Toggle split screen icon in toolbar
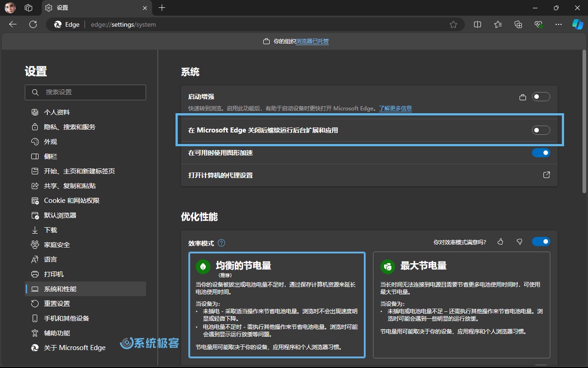The width and height of the screenshot is (588, 368). point(478,24)
